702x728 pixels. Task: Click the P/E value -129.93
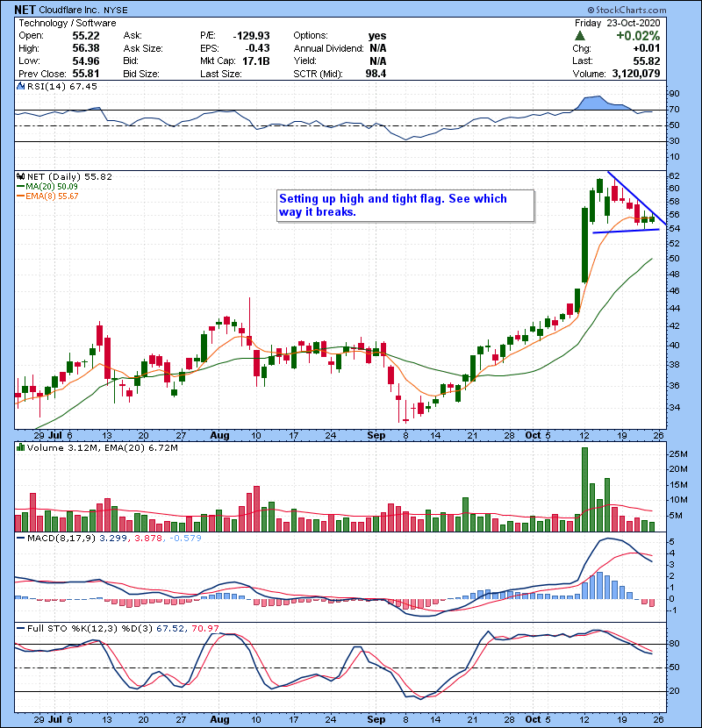coord(251,36)
